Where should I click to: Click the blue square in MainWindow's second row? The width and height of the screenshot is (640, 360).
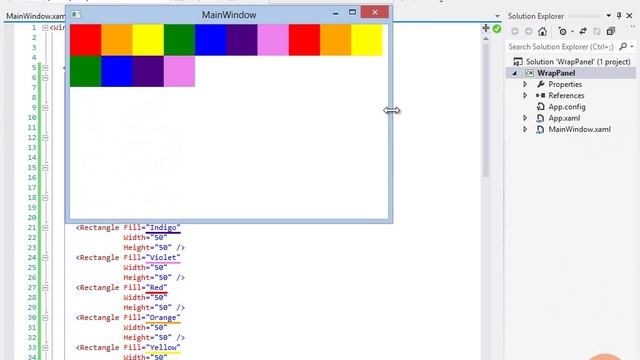(x=117, y=71)
